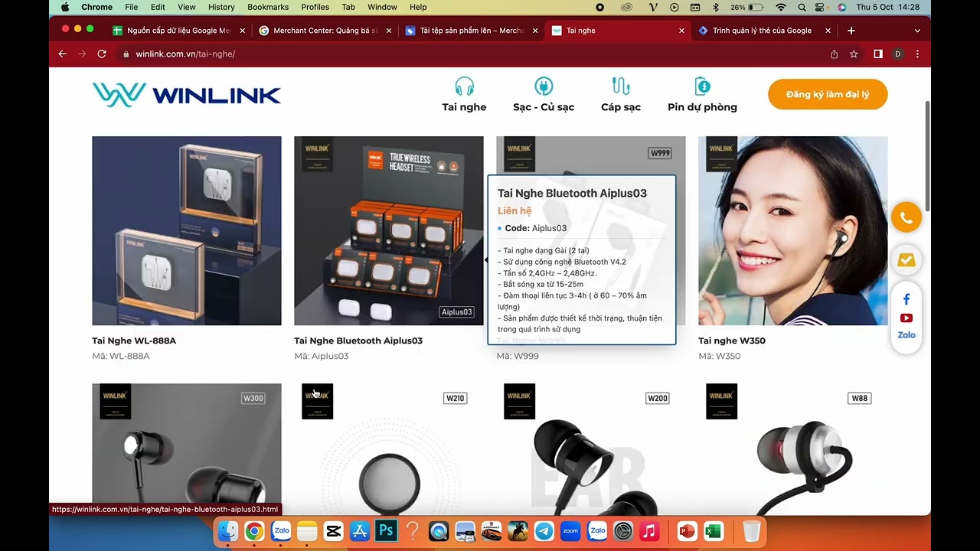Click the Mã: W350 product code text
Screen dimensions: 980x551
(720, 356)
